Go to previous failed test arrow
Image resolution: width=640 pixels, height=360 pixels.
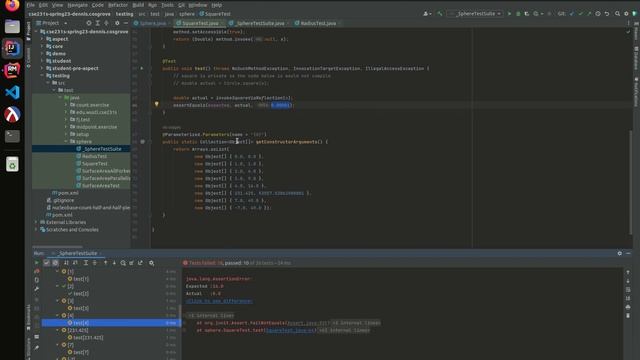(x=105, y=263)
